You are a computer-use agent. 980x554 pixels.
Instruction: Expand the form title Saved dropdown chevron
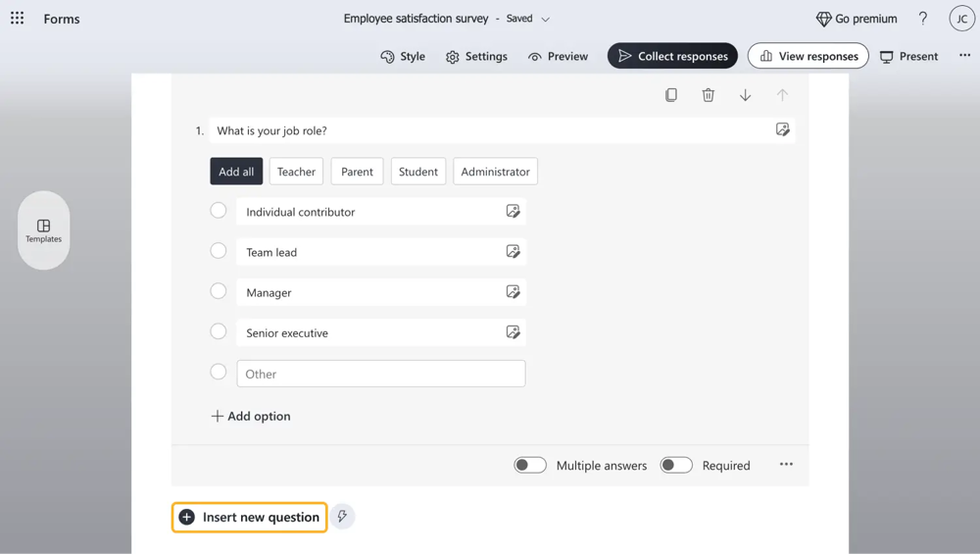[x=546, y=19]
